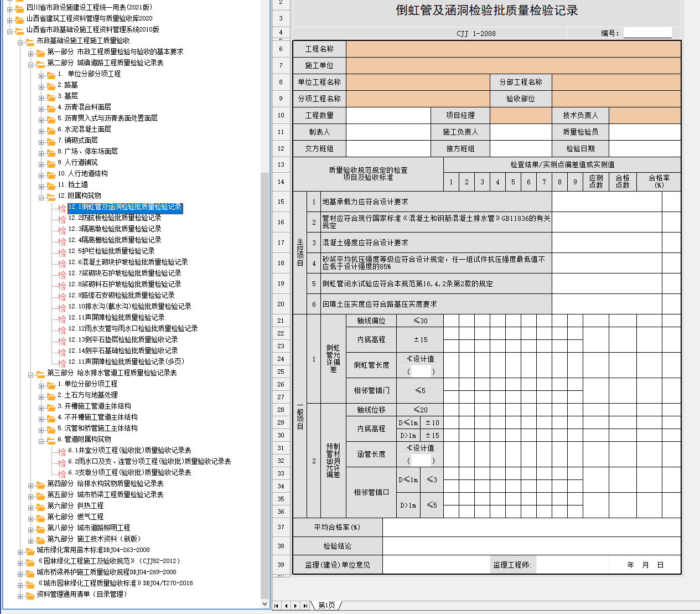The width and height of the screenshot is (700, 614).
Task: Open 12.12雨水支管与雨水口检验批质量检验记录
Action: 133,329
